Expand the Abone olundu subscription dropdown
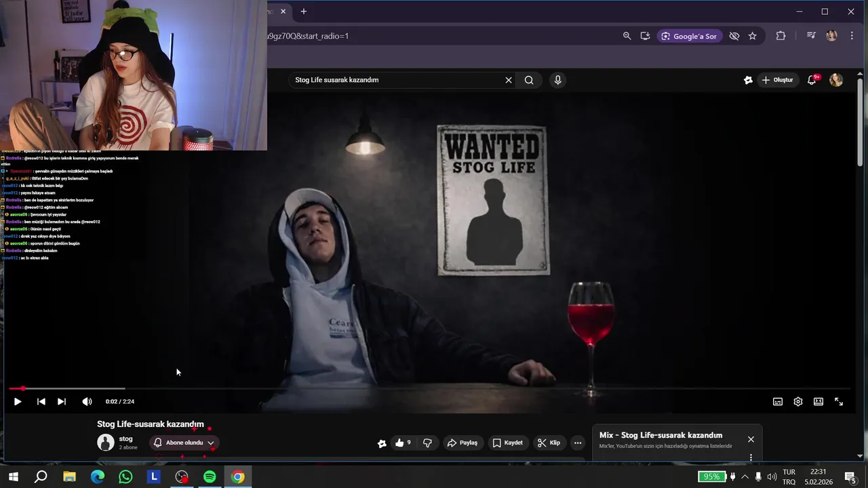Image resolution: width=868 pixels, height=488 pixels. (211, 443)
